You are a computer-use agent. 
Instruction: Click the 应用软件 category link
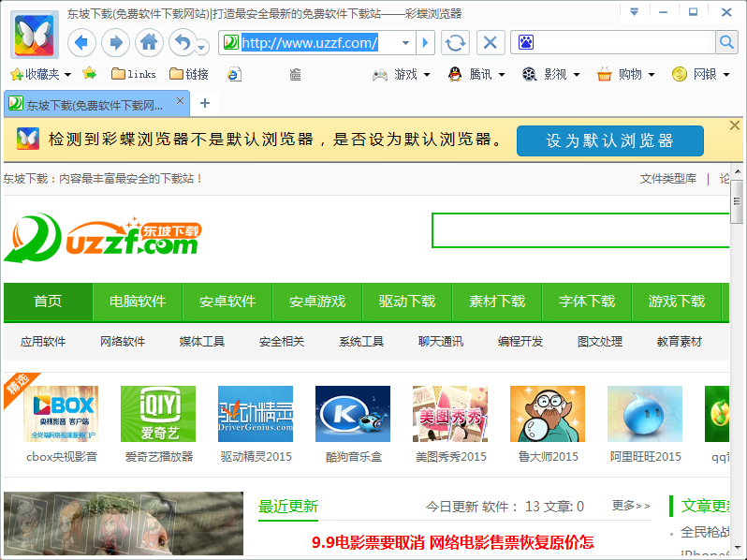click(43, 341)
